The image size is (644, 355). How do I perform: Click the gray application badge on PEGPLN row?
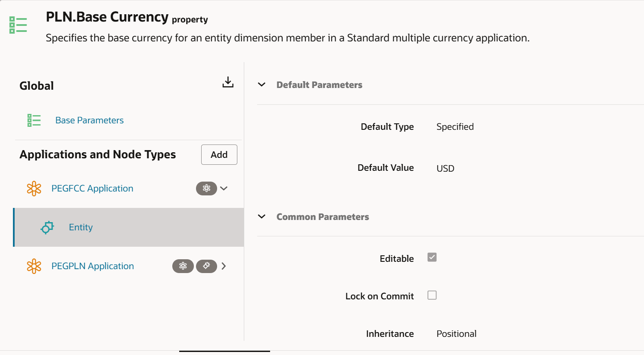pos(183,266)
